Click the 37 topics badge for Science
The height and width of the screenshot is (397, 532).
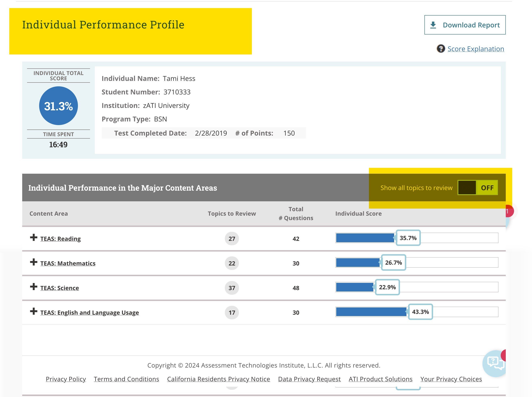(x=232, y=288)
